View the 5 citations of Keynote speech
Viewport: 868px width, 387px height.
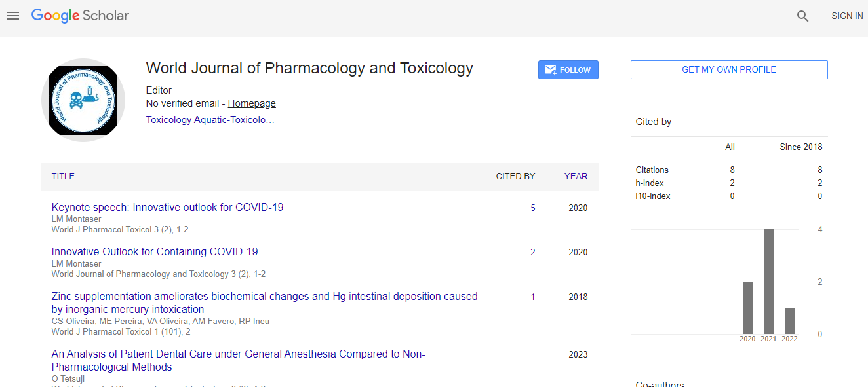[x=533, y=208]
